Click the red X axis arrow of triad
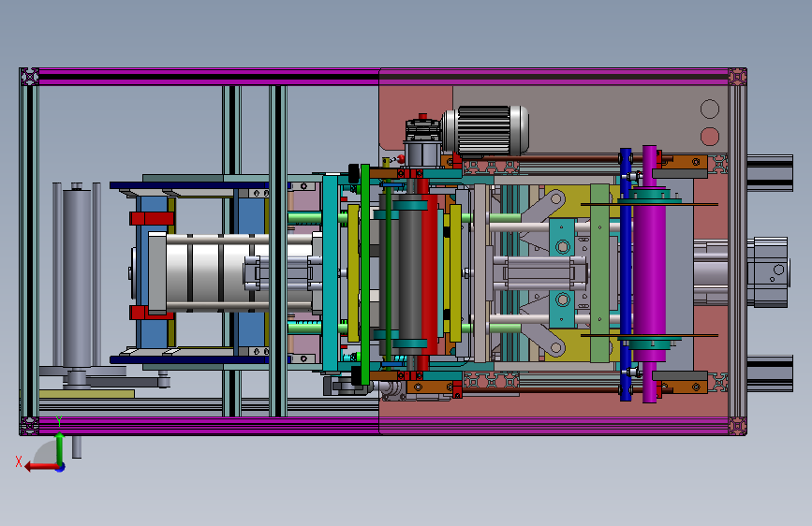This screenshot has width=812, height=526. click(41, 467)
